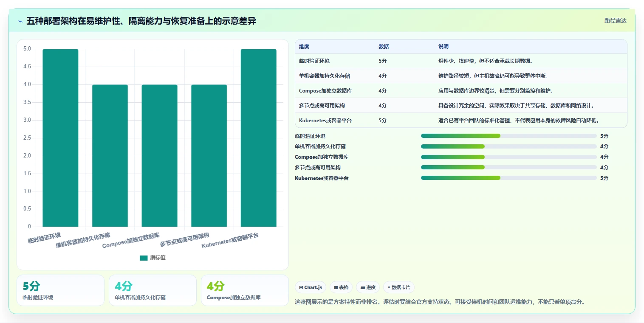Screen dimensions: 644x323
Task: Click the footer note starting with 这张图展示的是方案特性
Action: pyautogui.click(x=440, y=302)
